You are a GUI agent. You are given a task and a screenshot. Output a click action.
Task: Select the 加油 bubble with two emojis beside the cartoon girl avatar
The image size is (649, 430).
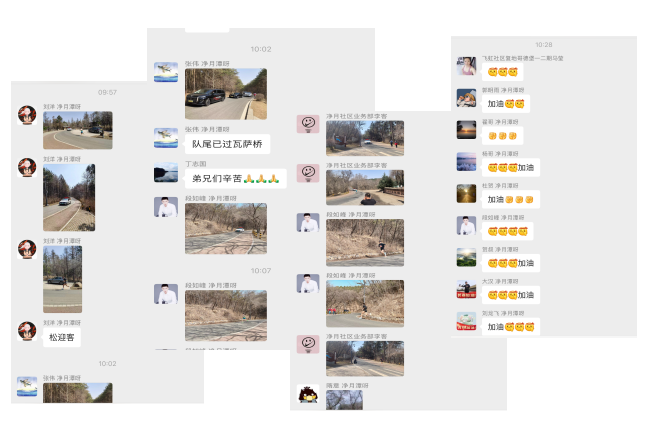point(506,104)
